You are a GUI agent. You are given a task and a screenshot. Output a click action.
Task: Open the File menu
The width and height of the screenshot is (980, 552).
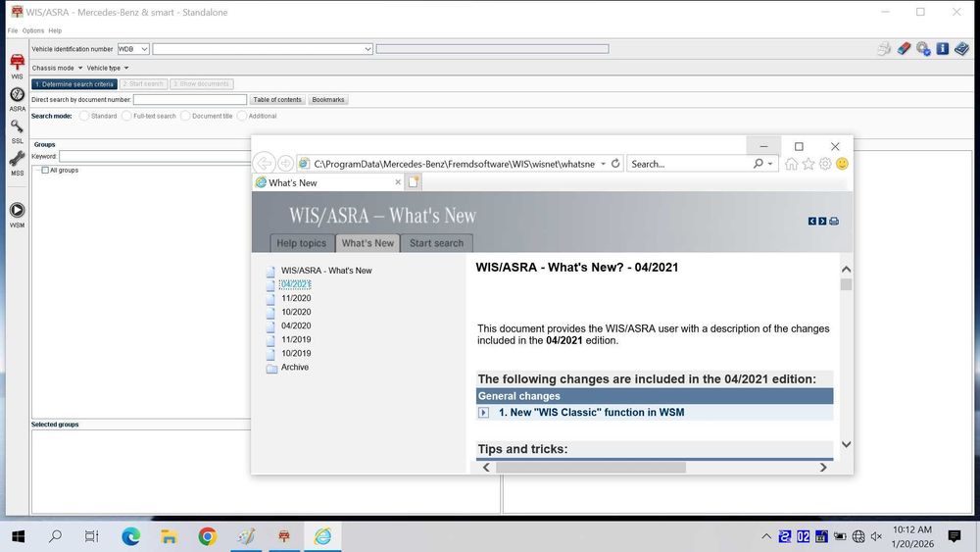[x=13, y=30]
